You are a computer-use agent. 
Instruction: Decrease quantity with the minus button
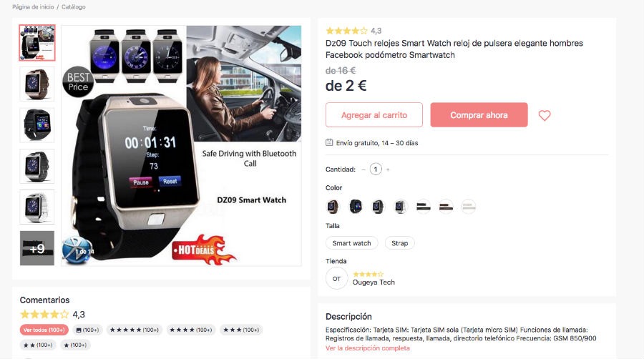pos(364,169)
